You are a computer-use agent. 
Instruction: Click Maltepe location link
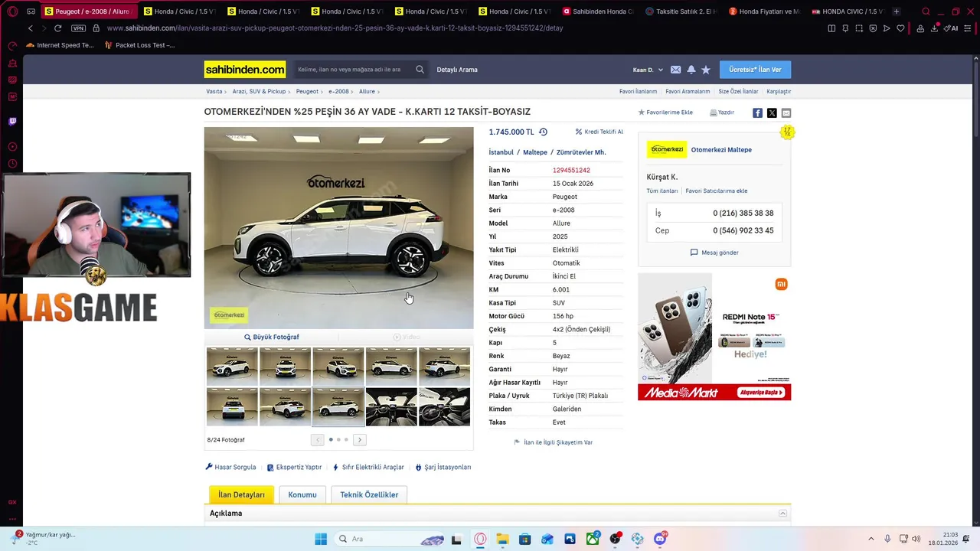point(535,152)
